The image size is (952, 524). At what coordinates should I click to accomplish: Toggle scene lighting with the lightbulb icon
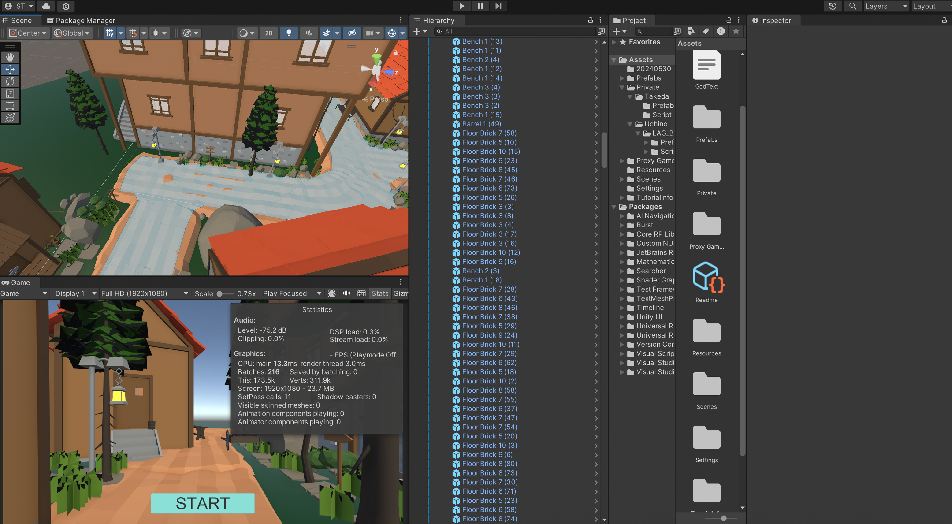[x=291, y=33]
